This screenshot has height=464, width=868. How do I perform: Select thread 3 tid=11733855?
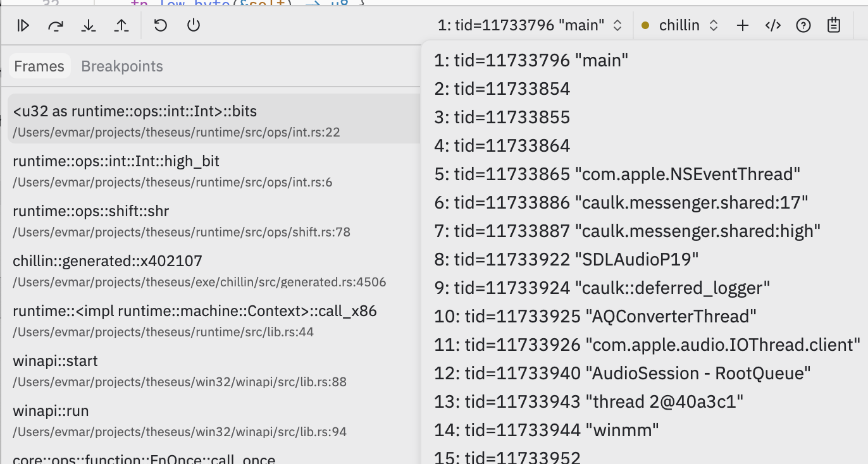(x=502, y=118)
